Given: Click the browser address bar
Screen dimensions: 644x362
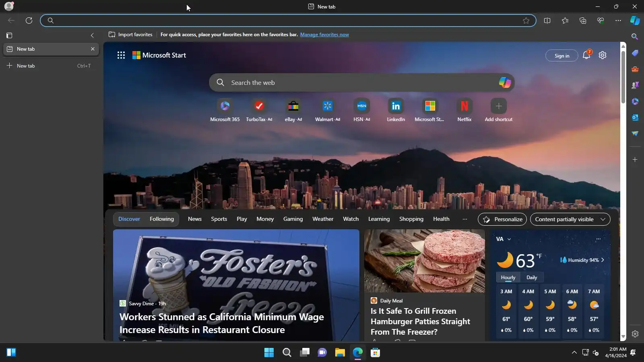Looking at the screenshot, I should pyautogui.click(x=288, y=21).
